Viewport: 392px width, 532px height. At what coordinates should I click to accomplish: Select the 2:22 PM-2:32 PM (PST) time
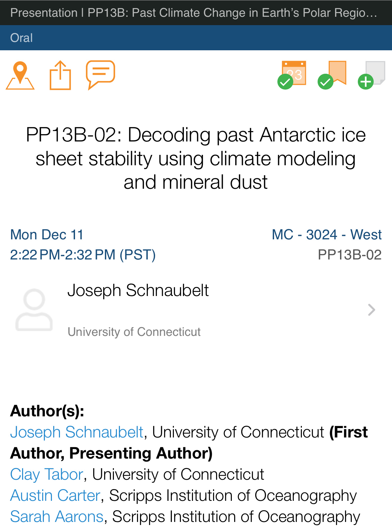[x=83, y=255]
